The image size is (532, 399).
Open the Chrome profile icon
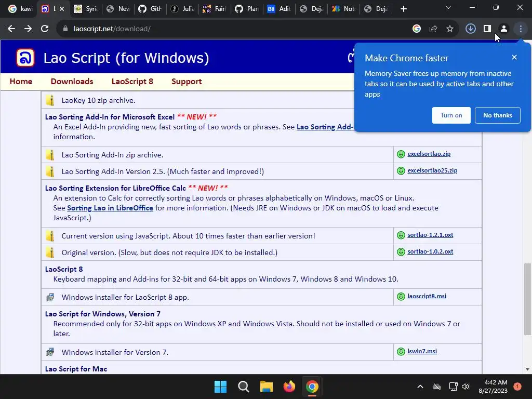(504, 29)
